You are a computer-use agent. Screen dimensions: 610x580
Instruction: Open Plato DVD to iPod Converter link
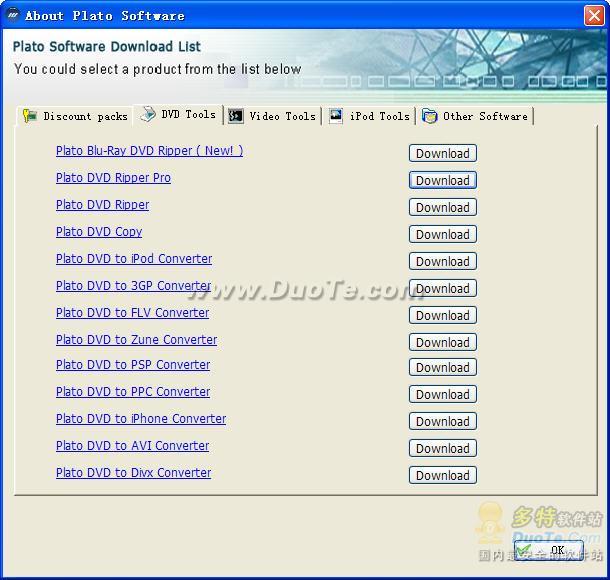tap(134, 259)
